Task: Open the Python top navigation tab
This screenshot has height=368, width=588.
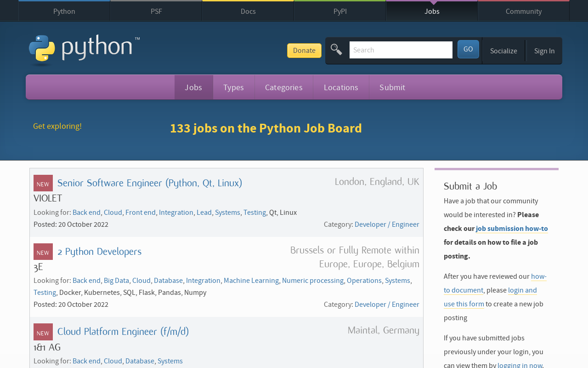Action: coord(64,11)
